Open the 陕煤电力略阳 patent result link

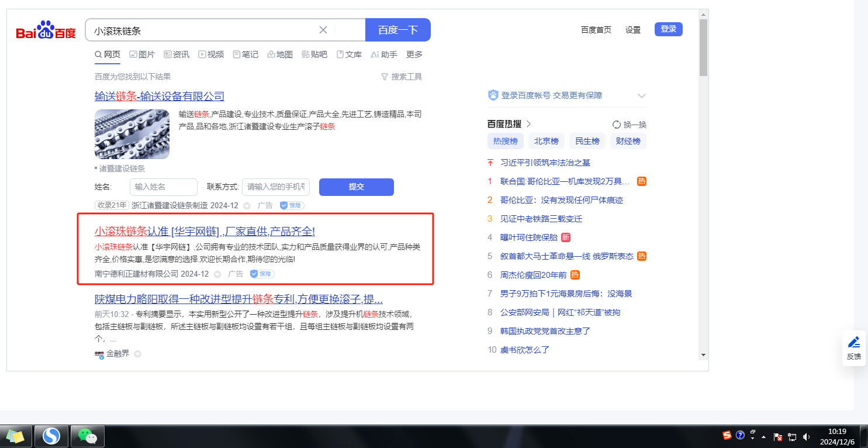pyautogui.click(x=239, y=299)
